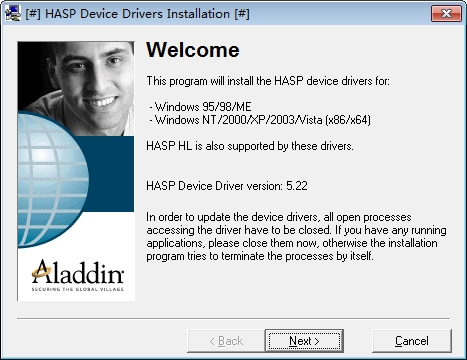The height and width of the screenshot is (360, 467).
Task: Cancel the HASP driver installation
Action: click(412, 341)
